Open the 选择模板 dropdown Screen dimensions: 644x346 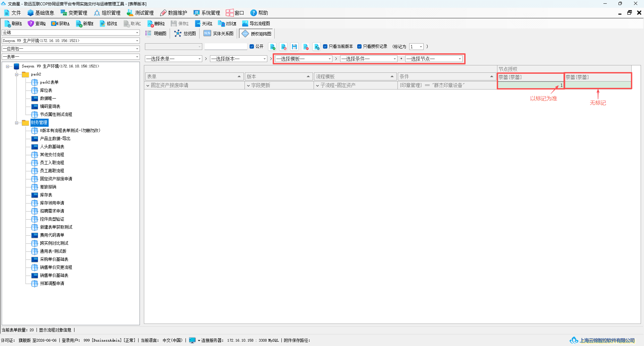tap(304, 59)
